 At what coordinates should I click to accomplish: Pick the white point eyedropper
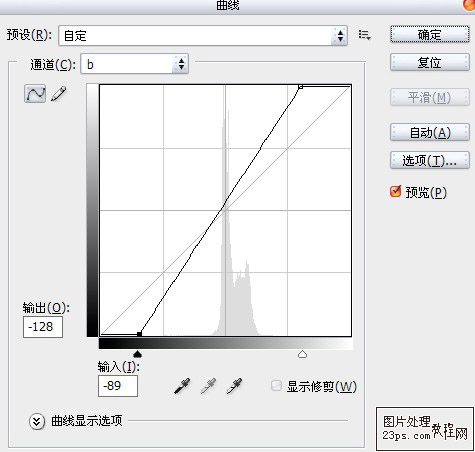click(x=234, y=386)
